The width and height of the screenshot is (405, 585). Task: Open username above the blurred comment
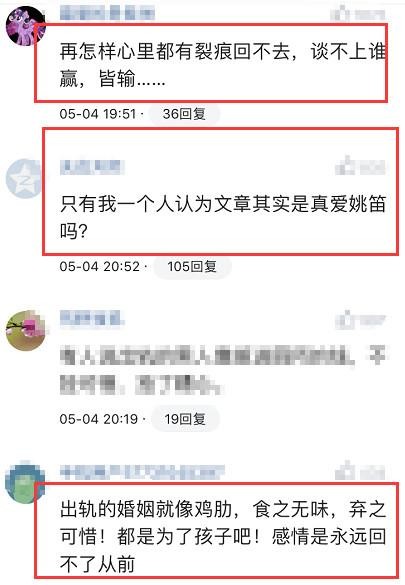click(x=92, y=320)
